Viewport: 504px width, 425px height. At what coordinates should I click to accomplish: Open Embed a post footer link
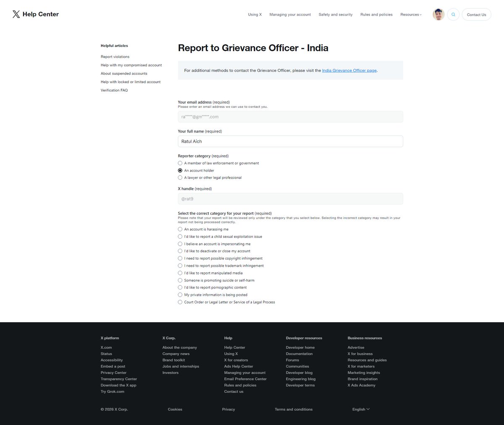[x=113, y=366]
